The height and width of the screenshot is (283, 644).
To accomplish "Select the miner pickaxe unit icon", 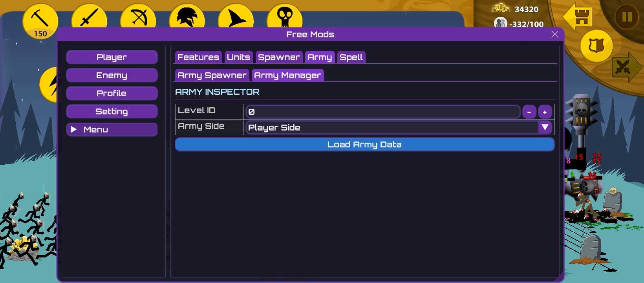I will pyautogui.click(x=40, y=19).
